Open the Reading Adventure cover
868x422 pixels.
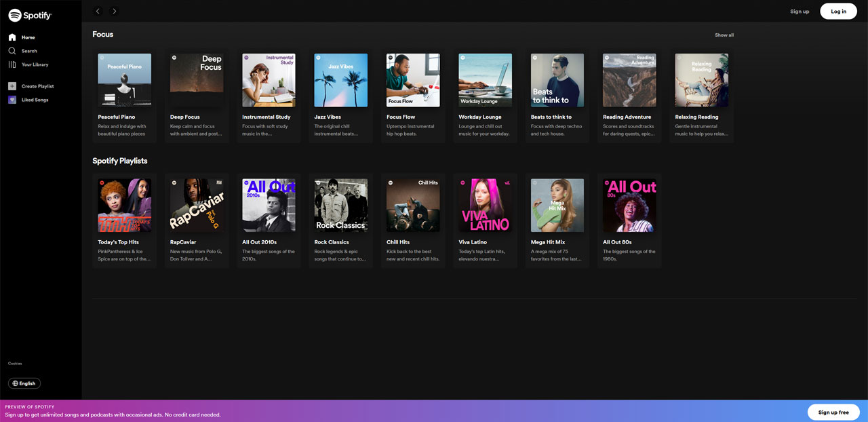629,80
